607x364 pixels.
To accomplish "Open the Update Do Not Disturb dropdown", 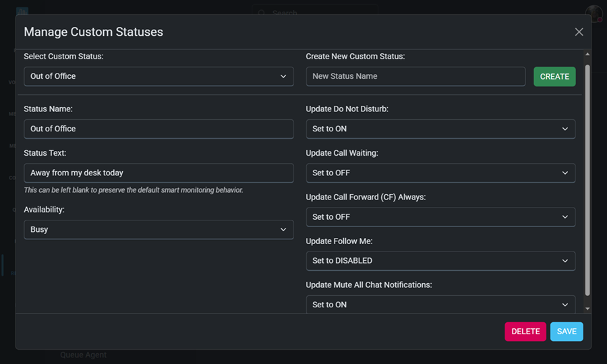I will [x=440, y=129].
